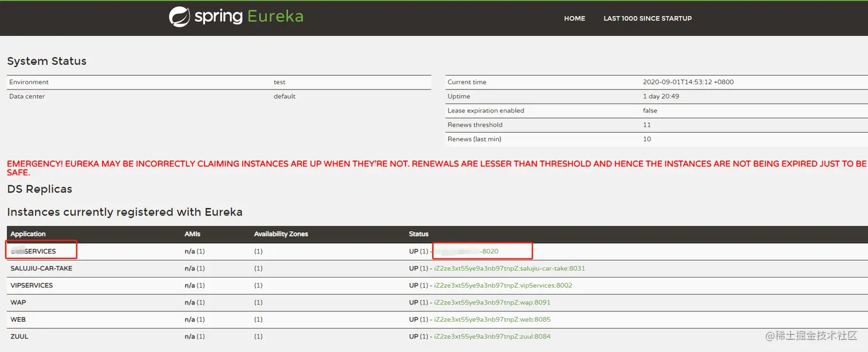
Task: Open the blurred instance link ending in 8020
Action: point(466,251)
